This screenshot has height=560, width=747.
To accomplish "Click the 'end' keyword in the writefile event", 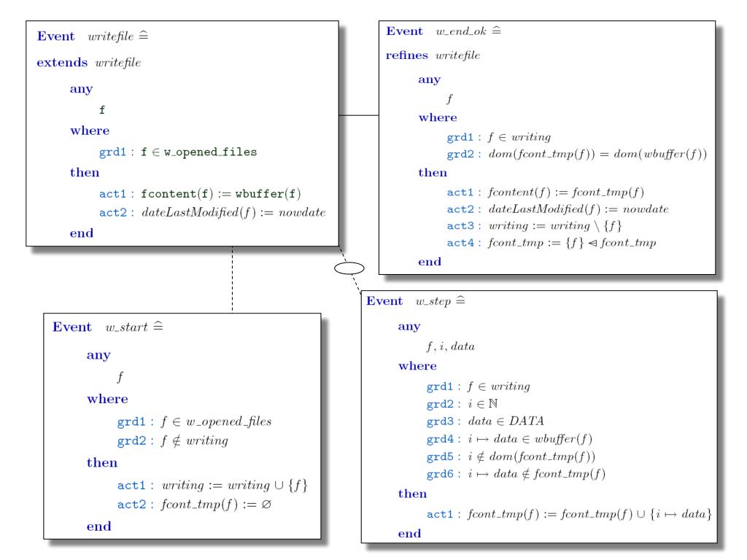I will [82, 233].
